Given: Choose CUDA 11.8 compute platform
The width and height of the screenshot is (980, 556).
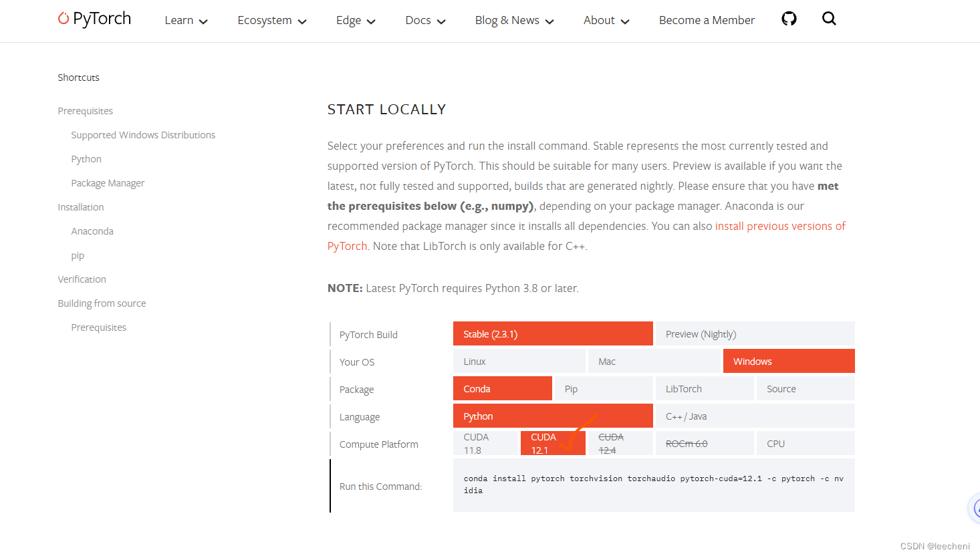Looking at the screenshot, I should (x=485, y=443).
